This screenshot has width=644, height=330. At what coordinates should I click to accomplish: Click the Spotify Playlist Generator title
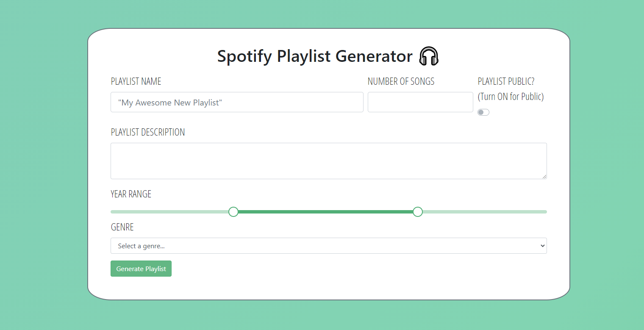coord(314,55)
